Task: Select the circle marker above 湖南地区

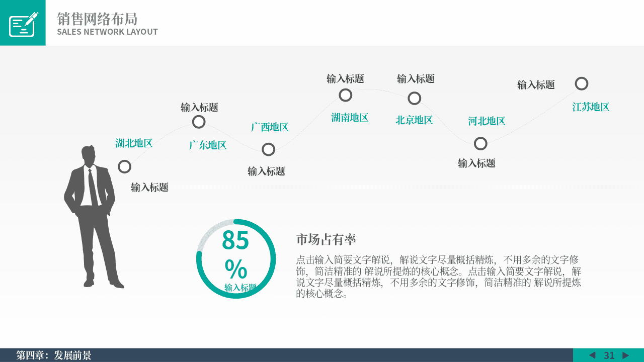Action: [x=345, y=95]
